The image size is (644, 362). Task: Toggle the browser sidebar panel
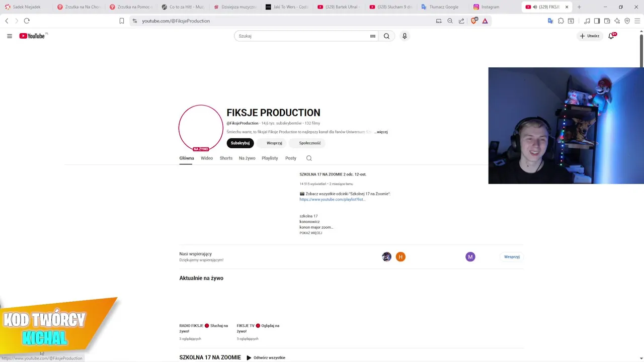click(597, 21)
